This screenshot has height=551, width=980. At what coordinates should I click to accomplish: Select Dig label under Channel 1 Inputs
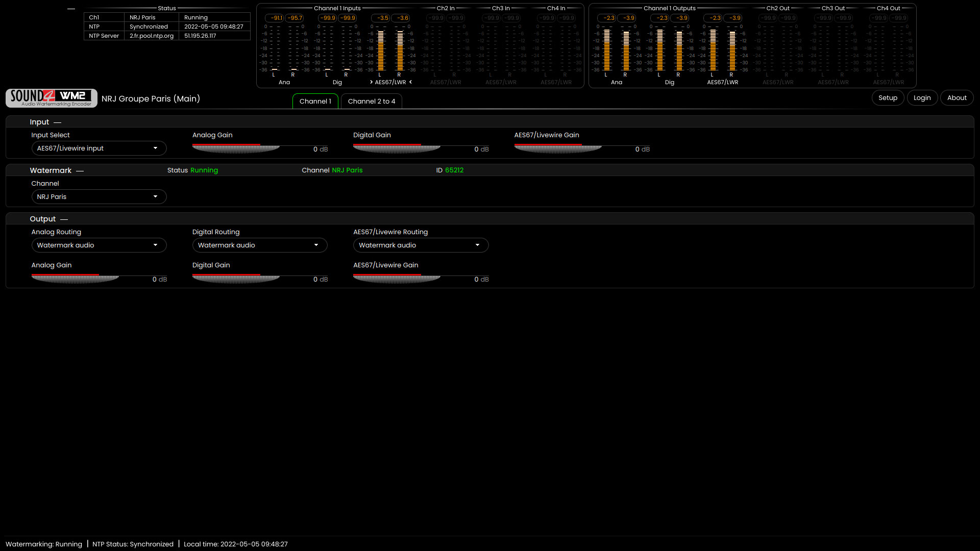pyautogui.click(x=337, y=82)
